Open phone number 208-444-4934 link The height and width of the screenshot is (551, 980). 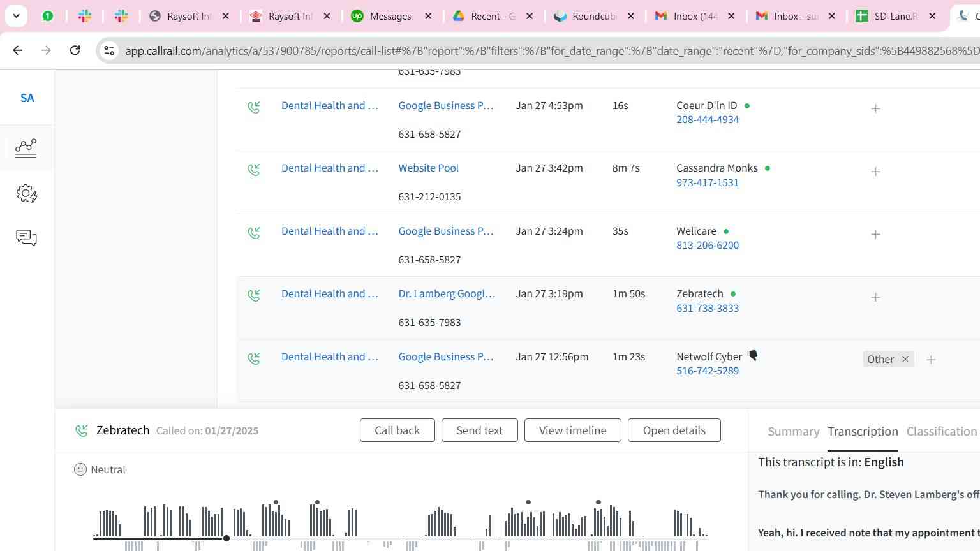click(x=708, y=120)
